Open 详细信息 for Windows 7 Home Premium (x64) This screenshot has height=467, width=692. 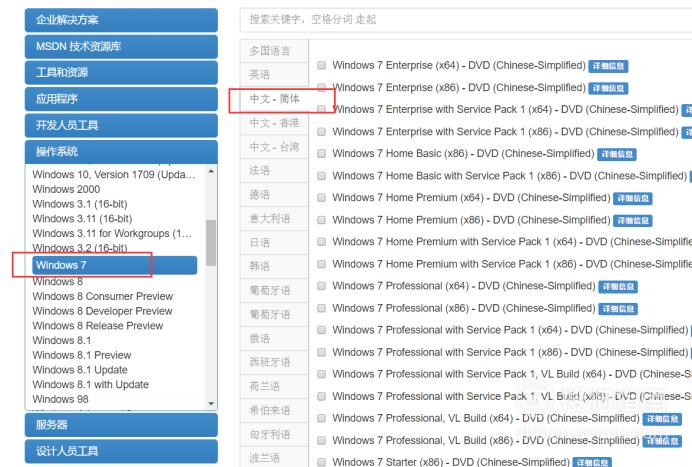(x=633, y=199)
